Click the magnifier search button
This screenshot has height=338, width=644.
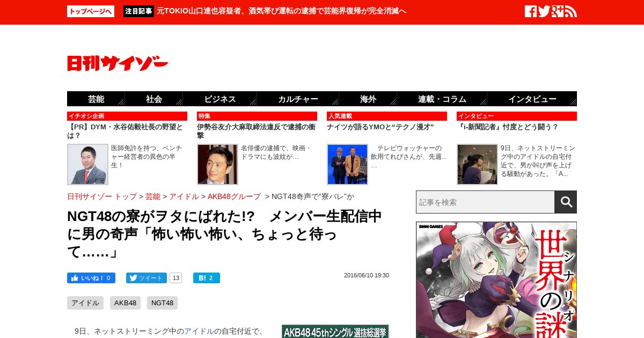click(566, 202)
